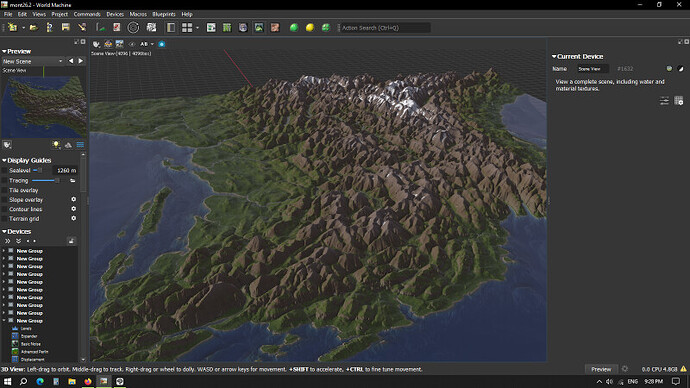The image size is (690, 388).
Task: Open Contour lines settings gear
Action: click(x=73, y=209)
